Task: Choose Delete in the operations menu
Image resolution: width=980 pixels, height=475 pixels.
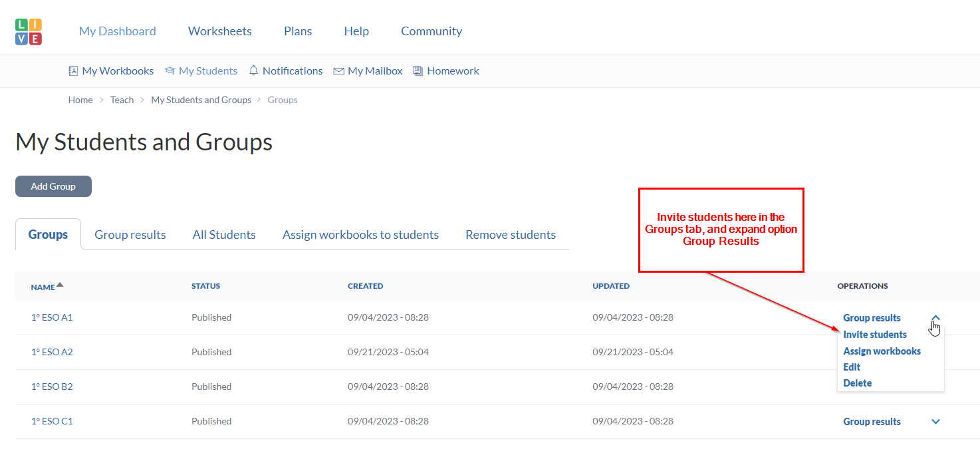Action: 857,383
